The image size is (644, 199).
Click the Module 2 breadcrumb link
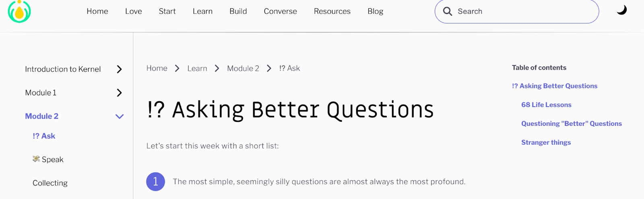pyautogui.click(x=243, y=68)
